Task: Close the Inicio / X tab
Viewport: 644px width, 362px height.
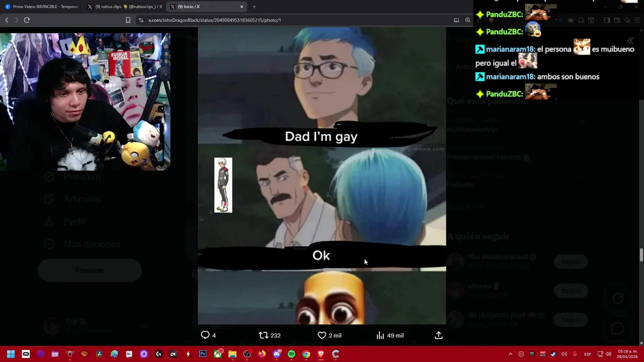Action: (x=242, y=7)
